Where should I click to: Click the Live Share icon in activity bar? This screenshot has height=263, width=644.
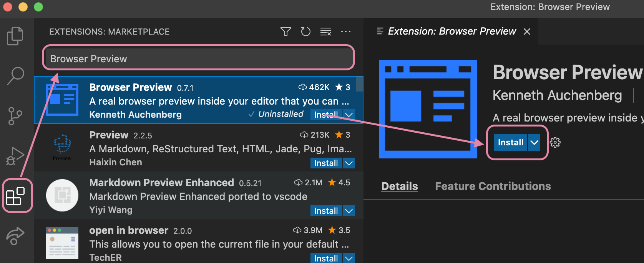(x=15, y=236)
